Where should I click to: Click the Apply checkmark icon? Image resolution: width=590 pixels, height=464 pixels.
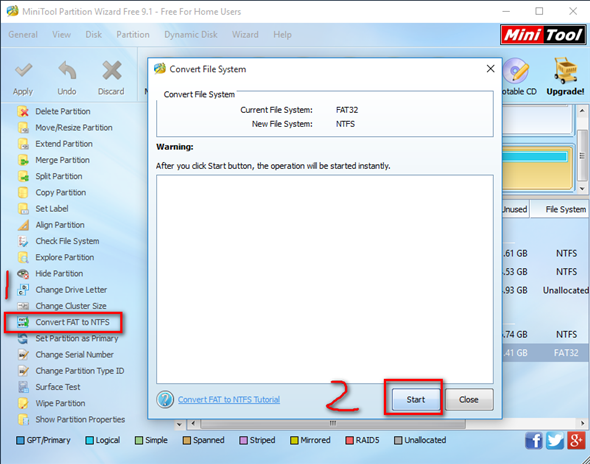pos(23,70)
